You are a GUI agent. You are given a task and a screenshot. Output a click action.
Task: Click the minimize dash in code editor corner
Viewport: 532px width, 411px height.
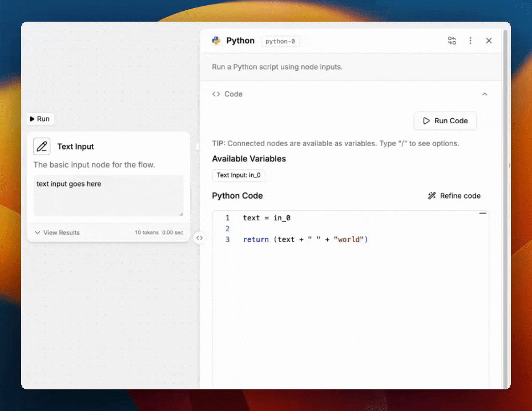point(483,213)
